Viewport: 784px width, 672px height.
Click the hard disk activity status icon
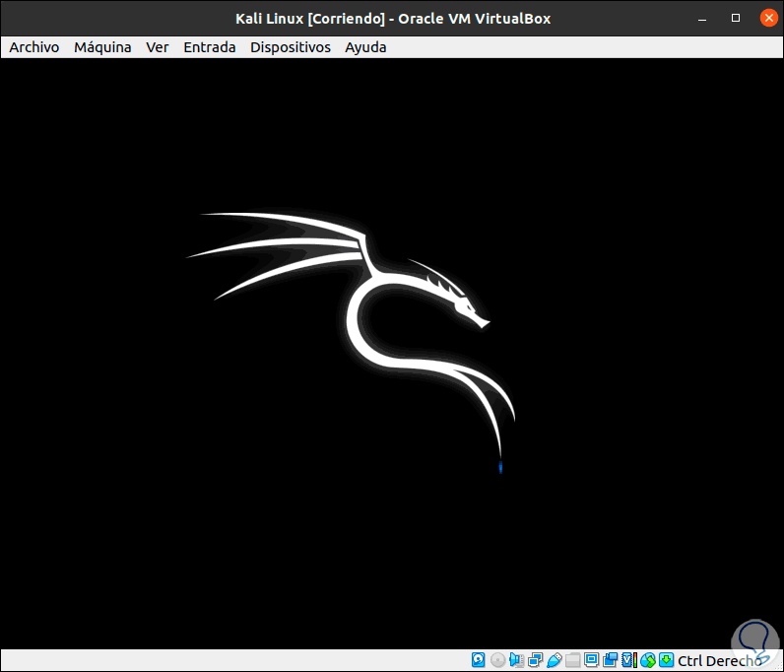coord(479,660)
